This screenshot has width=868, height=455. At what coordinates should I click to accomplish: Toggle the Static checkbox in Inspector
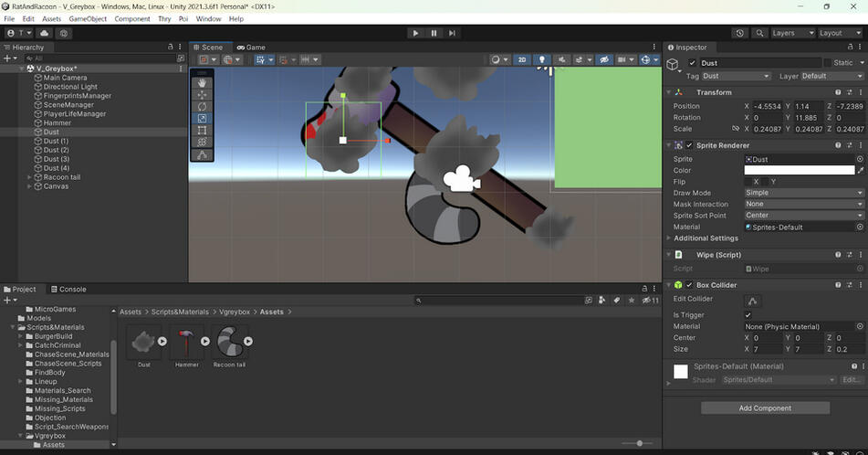pyautogui.click(x=828, y=63)
